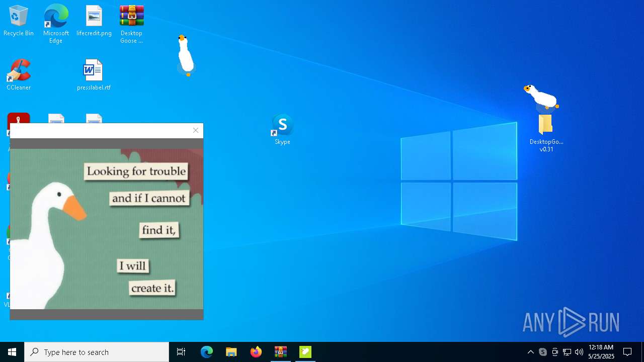Click the goose walking near the top
This screenshot has width=644, height=362.
(x=186, y=55)
